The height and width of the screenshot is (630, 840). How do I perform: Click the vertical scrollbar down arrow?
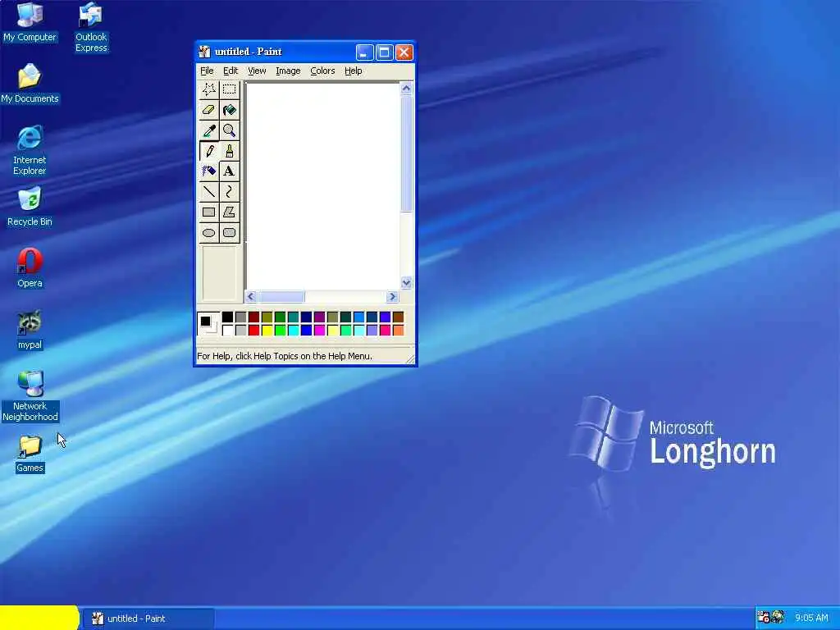tap(406, 282)
